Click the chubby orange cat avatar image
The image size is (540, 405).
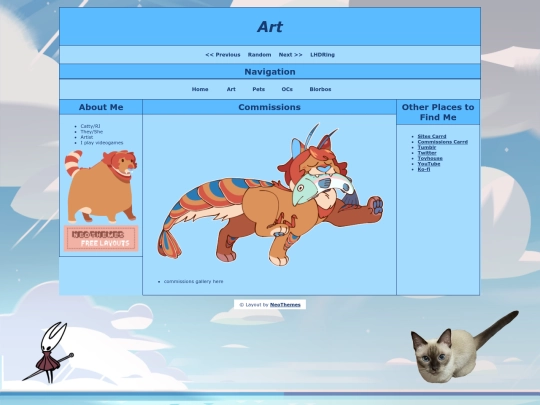[101, 186]
